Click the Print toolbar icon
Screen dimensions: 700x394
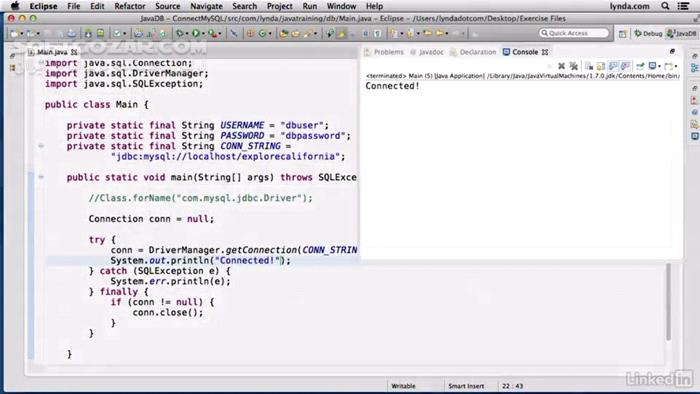pos(71,33)
